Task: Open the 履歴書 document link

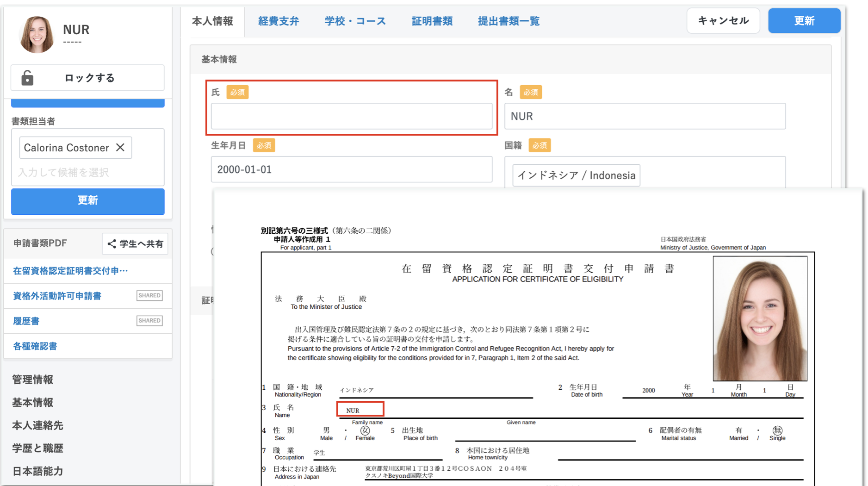Action: coord(26,321)
